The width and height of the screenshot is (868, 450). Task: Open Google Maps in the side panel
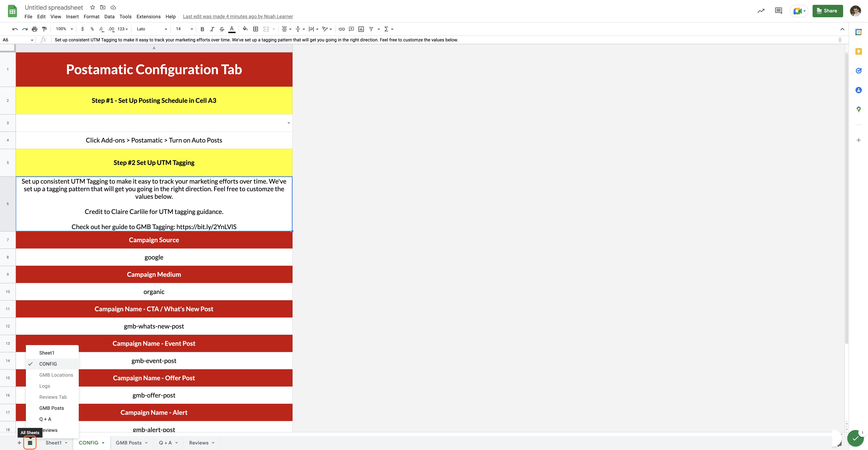(859, 109)
